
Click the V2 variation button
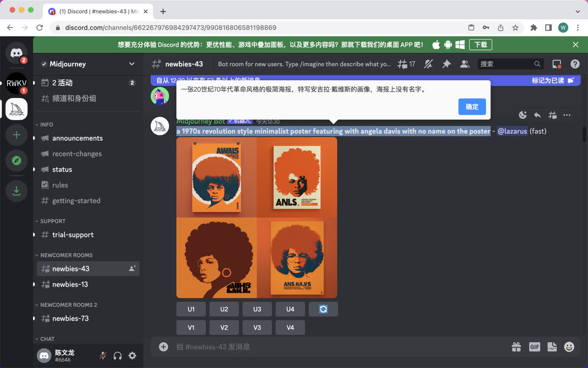224,328
